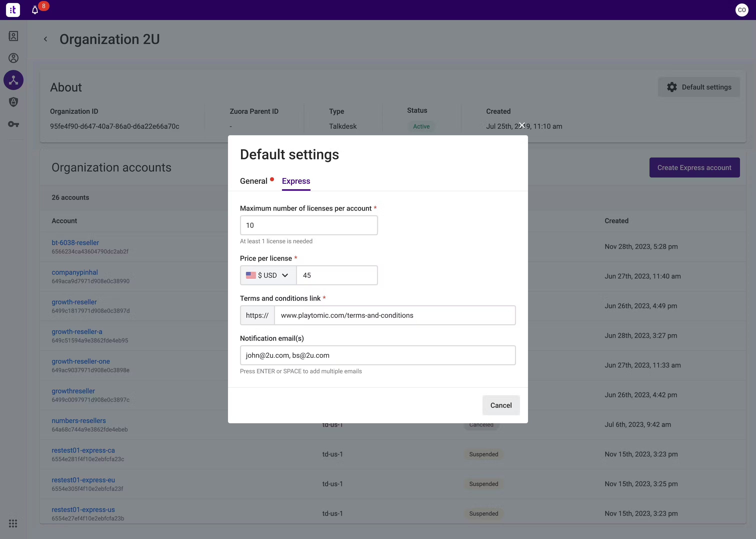
Task: Select the Express tab
Action: [x=296, y=181]
